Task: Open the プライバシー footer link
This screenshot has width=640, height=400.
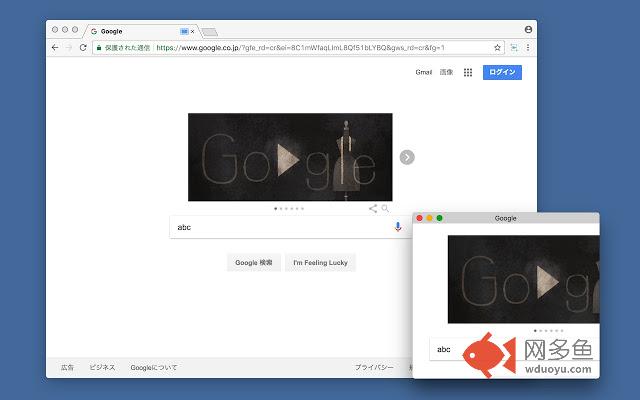Action: click(374, 367)
